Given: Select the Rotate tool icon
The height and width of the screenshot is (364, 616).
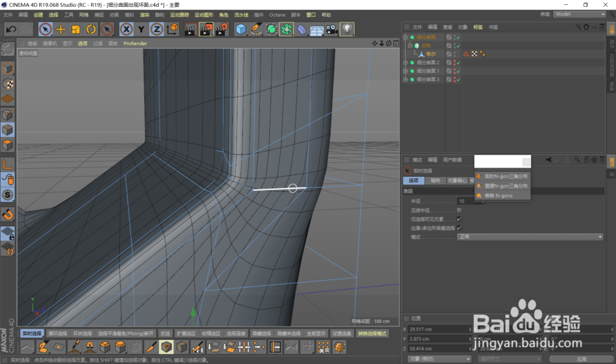Looking at the screenshot, I should [x=91, y=30].
